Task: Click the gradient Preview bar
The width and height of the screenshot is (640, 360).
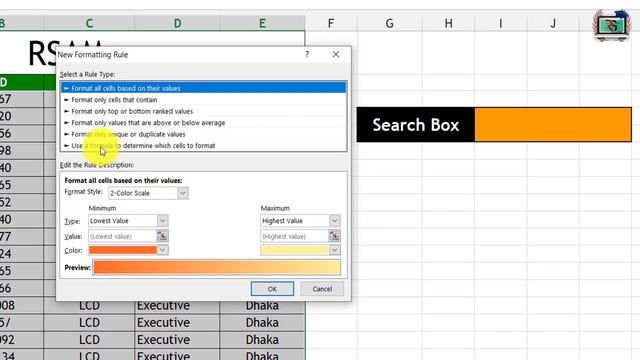Action: (217, 267)
